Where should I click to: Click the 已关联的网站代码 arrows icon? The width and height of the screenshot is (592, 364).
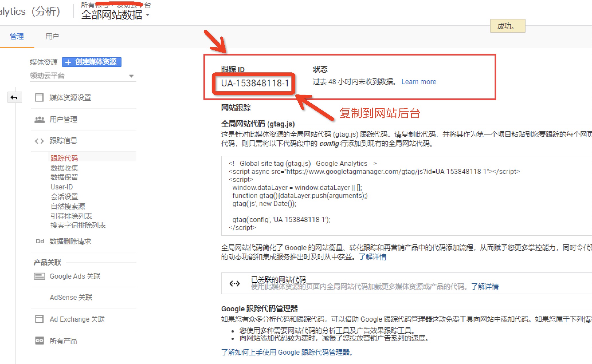coord(235,283)
